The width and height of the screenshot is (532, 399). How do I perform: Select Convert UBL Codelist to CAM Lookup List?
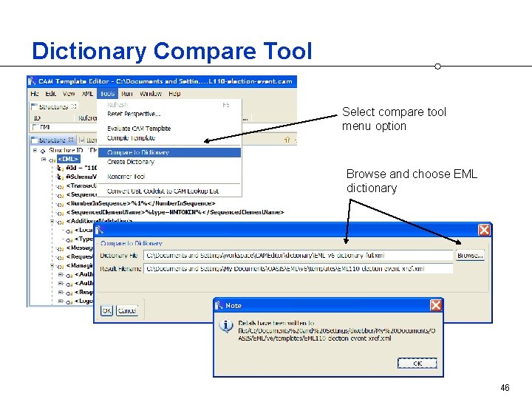click(x=163, y=191)
